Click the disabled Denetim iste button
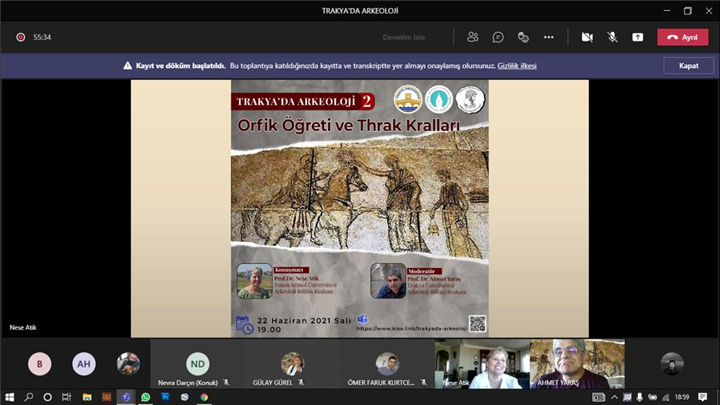The width and height of the screenshot is (720, 405). click(x=404, y=37)
